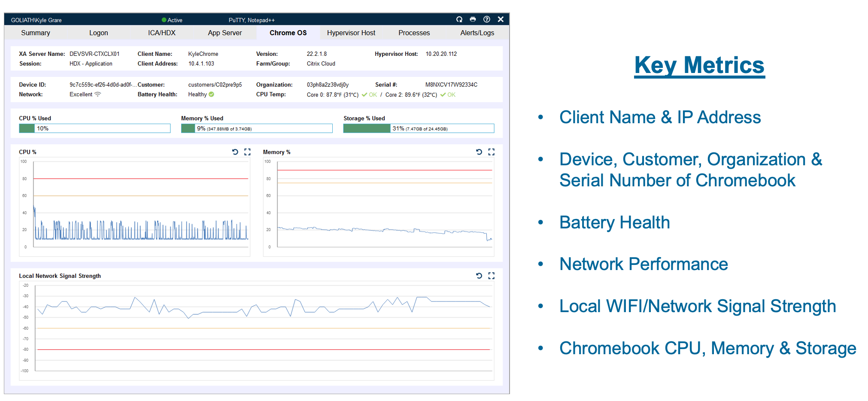Switch to the Hypervisor Host tab
Image resolution: width=868 pixels, height=401 pixels.
(351, 33)
